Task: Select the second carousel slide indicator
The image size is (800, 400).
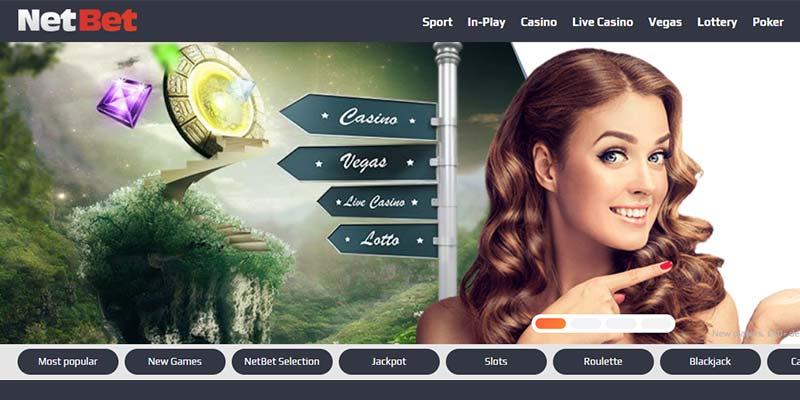Action: pos(586,323)
